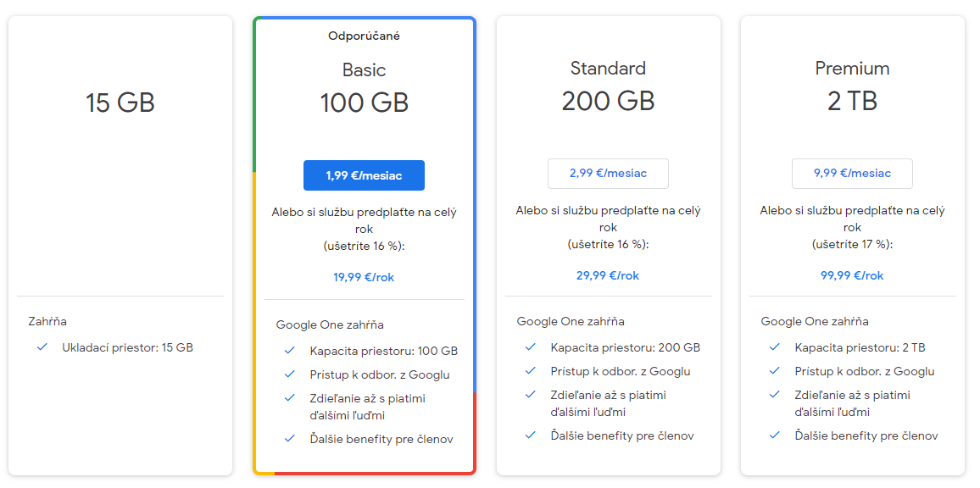Pick the Basic yearly 19,99 €/rok price

coord(364,277)
